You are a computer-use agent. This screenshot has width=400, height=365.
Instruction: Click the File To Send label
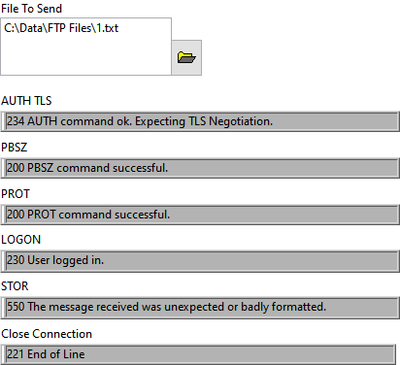click(32, 9)
